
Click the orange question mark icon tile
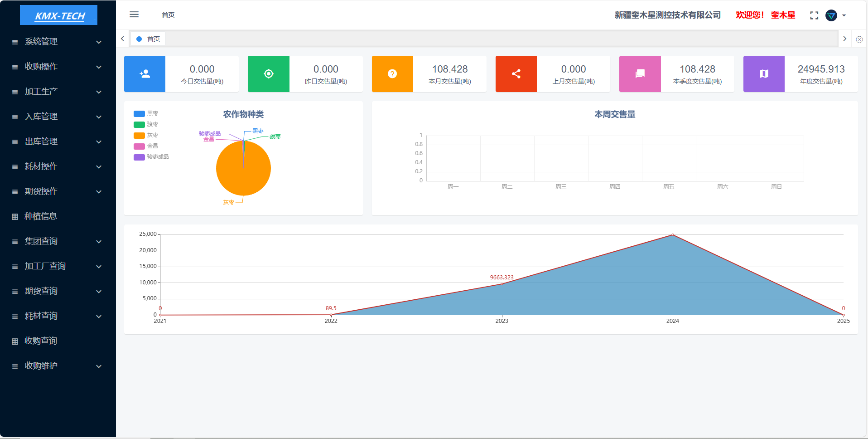pyautogui.click(x=392, y=74)
